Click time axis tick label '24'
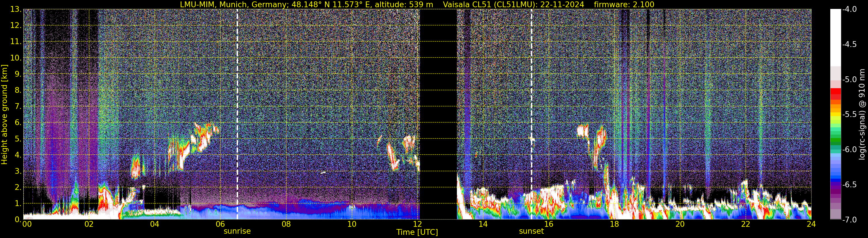This screenshot has width=868, height=238. (811, 224)
